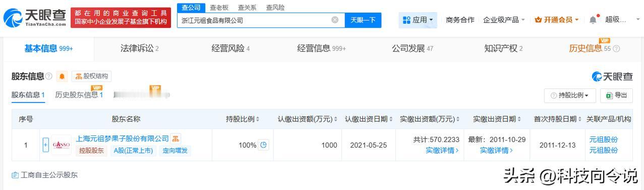Click the pie chart icon next to 100%
Viewport: 644px width, 190px height.
click(x=263, y=145)
